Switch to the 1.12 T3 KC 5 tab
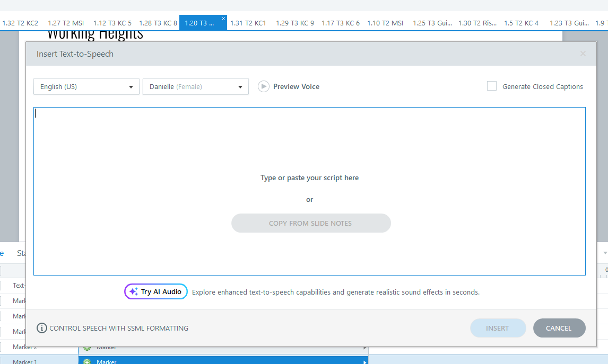The height and width of the screenshot is (364, 608). (x=112, y=23)
